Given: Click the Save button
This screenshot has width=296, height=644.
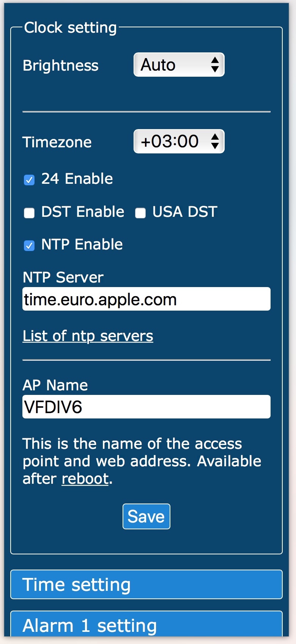Looking at the screenshot, I should tap(146, 516).
